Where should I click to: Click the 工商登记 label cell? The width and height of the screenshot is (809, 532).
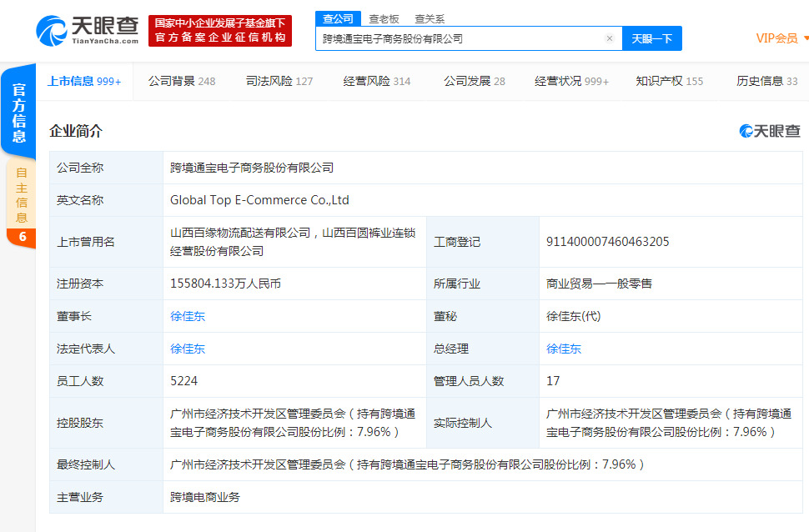tap(483, 242)
